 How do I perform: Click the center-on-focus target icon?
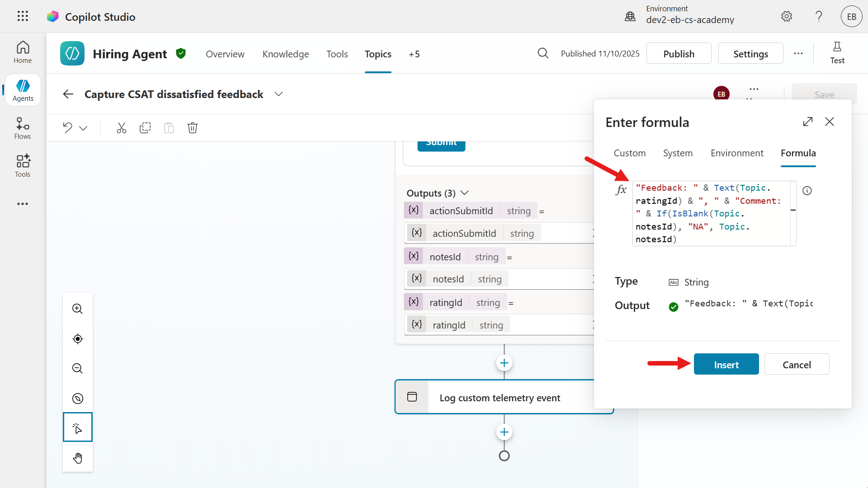(x=78, y=339)
